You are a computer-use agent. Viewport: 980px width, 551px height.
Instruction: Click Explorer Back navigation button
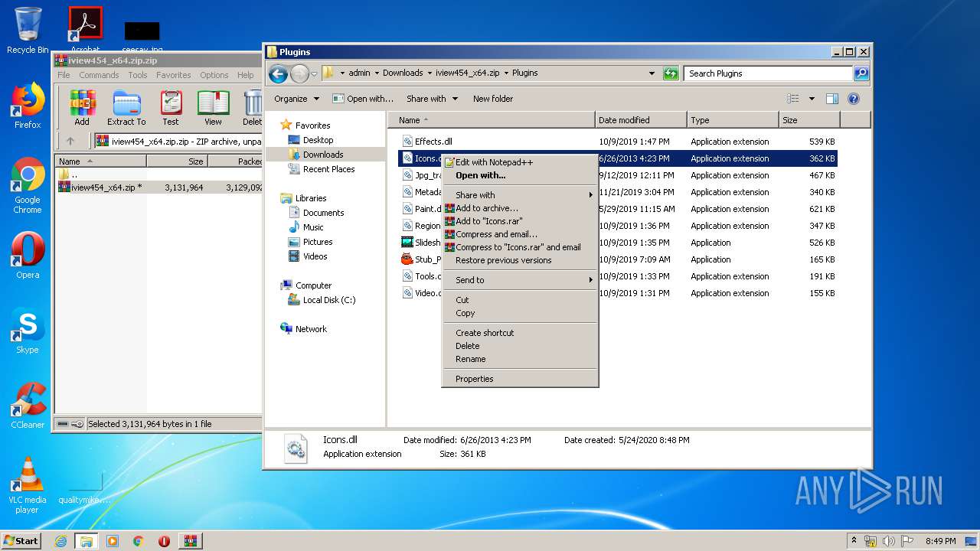(278, 73)
